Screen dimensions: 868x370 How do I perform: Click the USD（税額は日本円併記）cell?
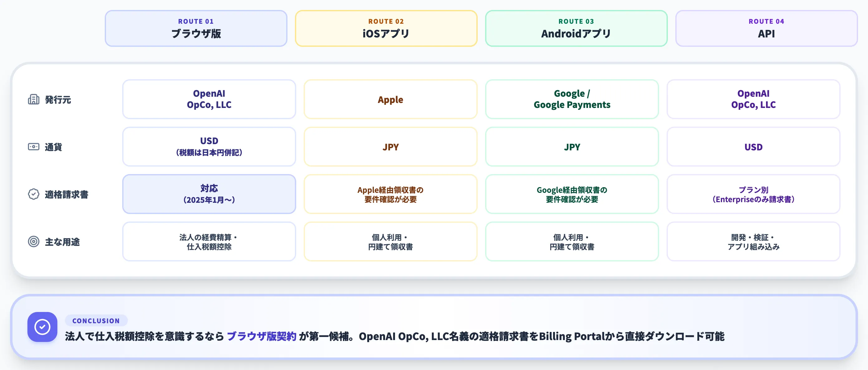(x=209, y=146)
